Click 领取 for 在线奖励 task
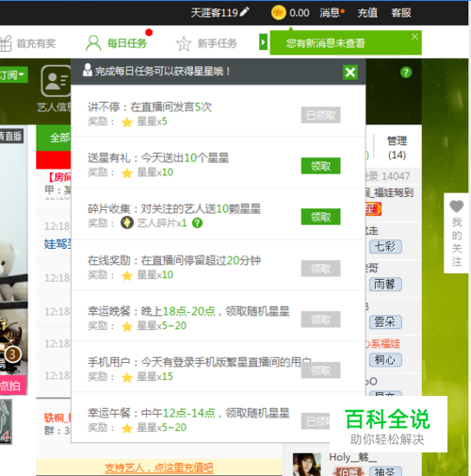 coord(320,269)
